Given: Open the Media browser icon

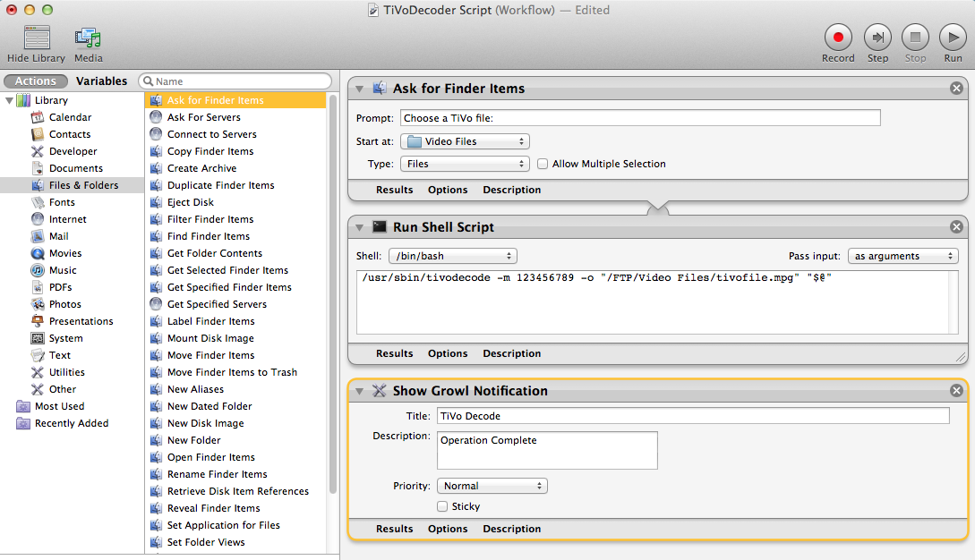Looking at the screenshot, I should [88, 38].
